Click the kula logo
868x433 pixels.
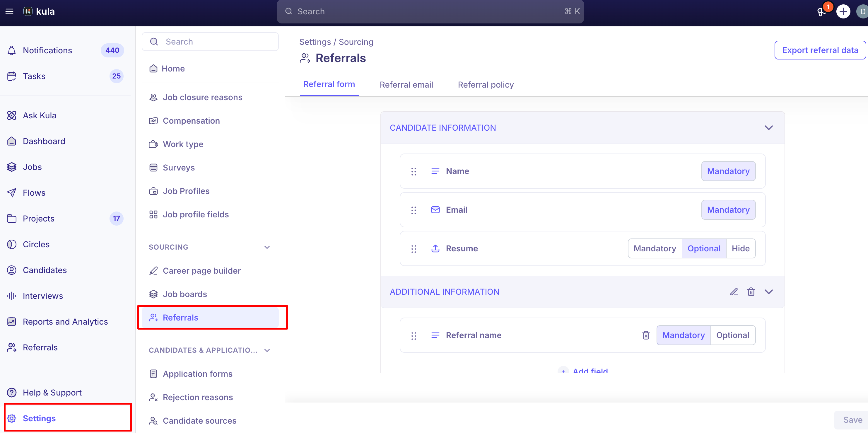coord(39,11)
